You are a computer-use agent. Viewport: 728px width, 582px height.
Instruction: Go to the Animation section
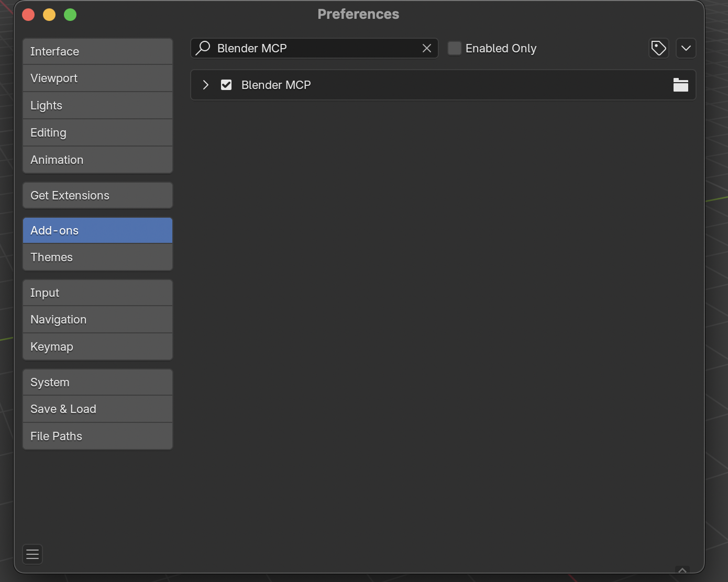(x=97, y=160)
